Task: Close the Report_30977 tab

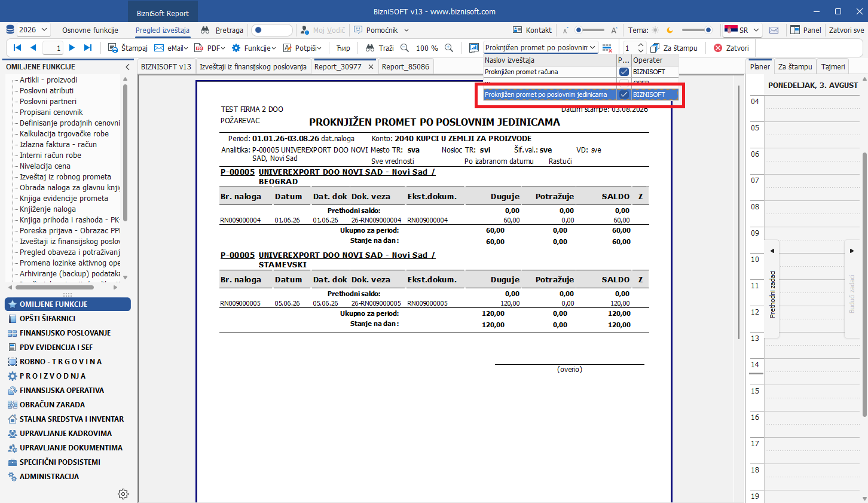Action: [371, 67]
